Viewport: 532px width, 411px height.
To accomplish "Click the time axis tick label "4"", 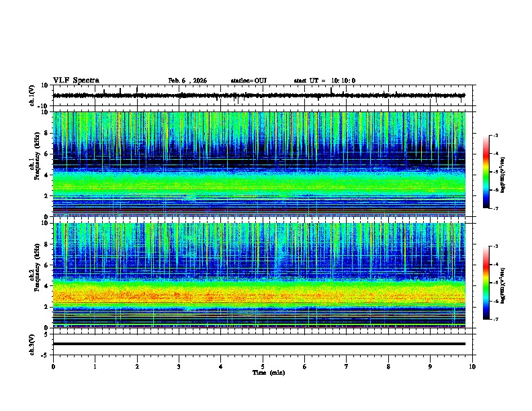I will click(221, 367).
